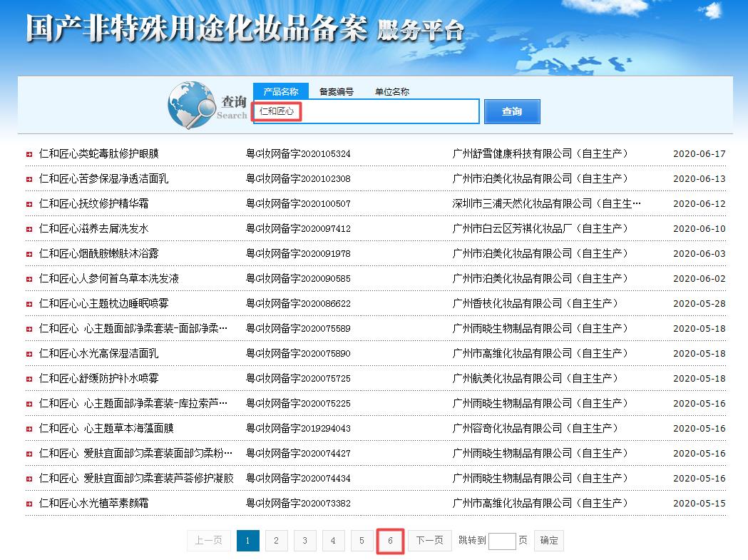Image resolution: width=748 pixels, height=560 pixels.
Task: Select the 产品名称 tab
Action: coord(281,91)
